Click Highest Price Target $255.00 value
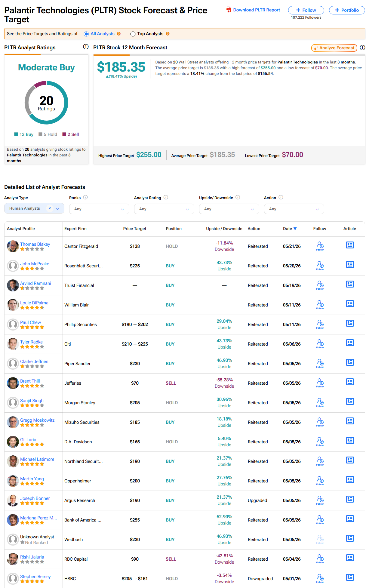366x588 pixels. click(149, 155)
